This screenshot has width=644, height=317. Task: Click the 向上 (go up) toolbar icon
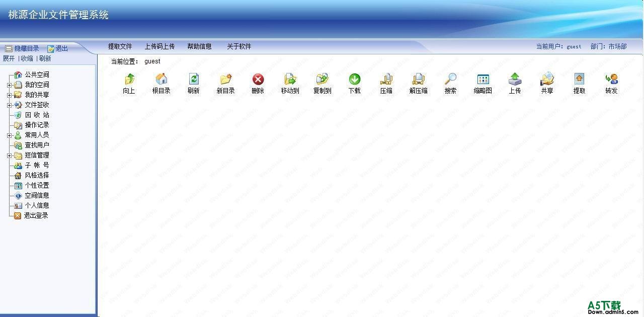click(x=129, y=79)
